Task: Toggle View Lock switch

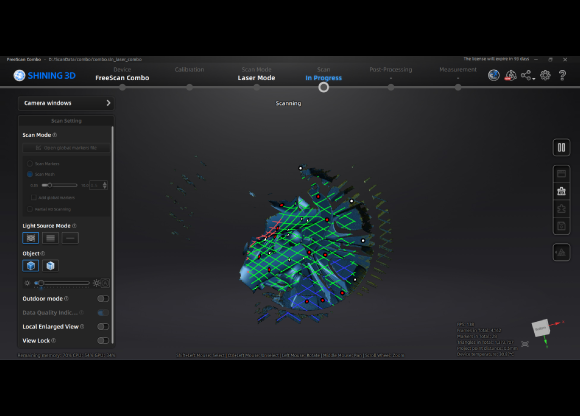Action: click(x=103, y=341)
